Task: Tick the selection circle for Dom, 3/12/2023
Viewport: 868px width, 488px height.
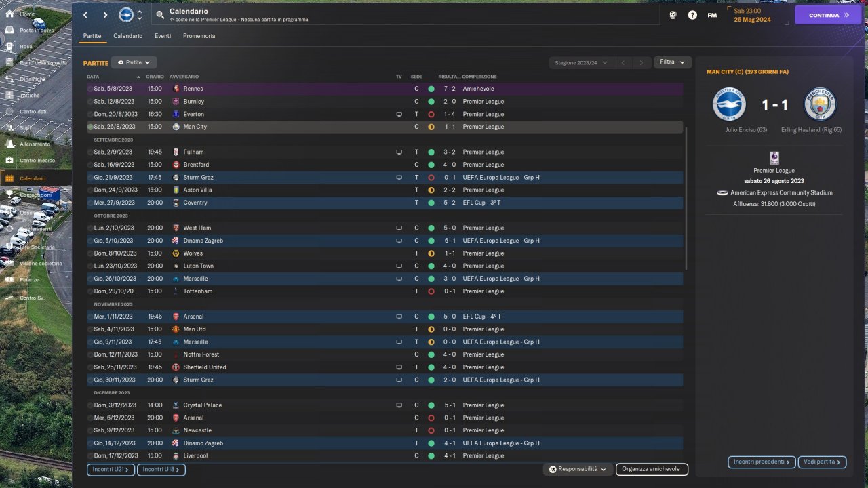Action: coord(90,405)
